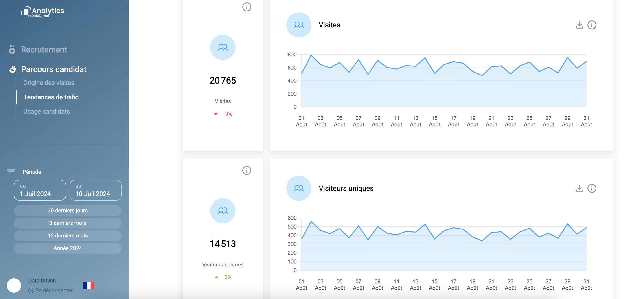Viewport: 644px width, 299px height.
Task: Open the Recrutement section
Action: click(44, 50)
